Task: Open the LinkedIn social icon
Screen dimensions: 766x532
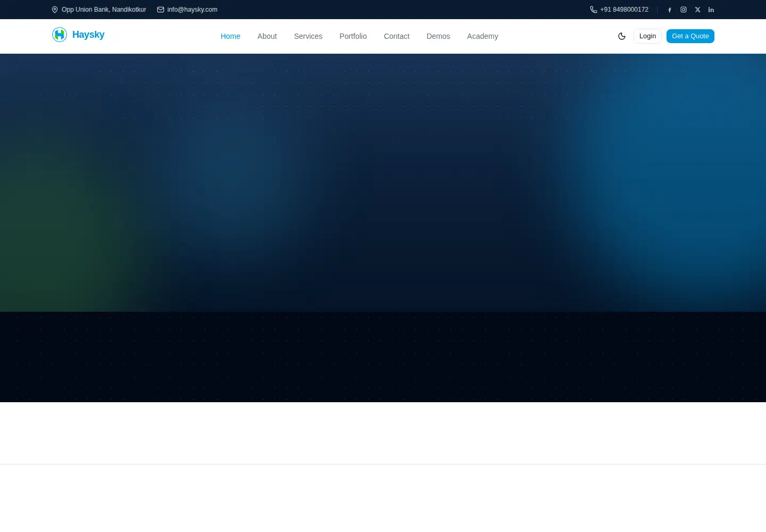Action: 711,10
